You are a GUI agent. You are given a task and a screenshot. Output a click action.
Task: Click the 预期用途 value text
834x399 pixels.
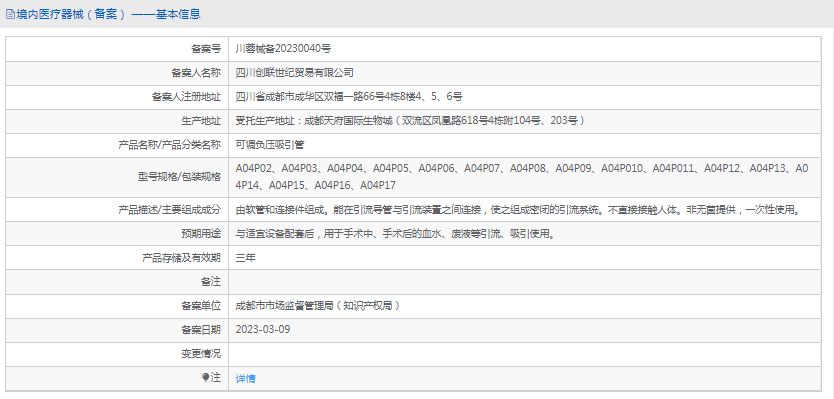tap(396, 234)
